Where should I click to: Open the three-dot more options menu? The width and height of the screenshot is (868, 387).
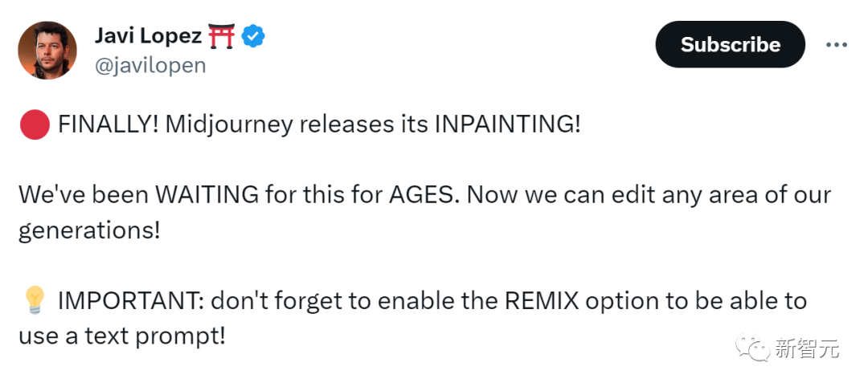click(x=837, y=45)
